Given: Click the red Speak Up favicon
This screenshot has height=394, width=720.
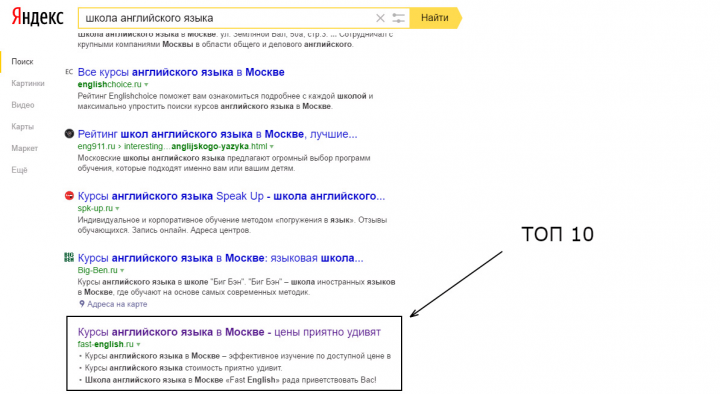Looking at the screenshot, I should (69, 196).
